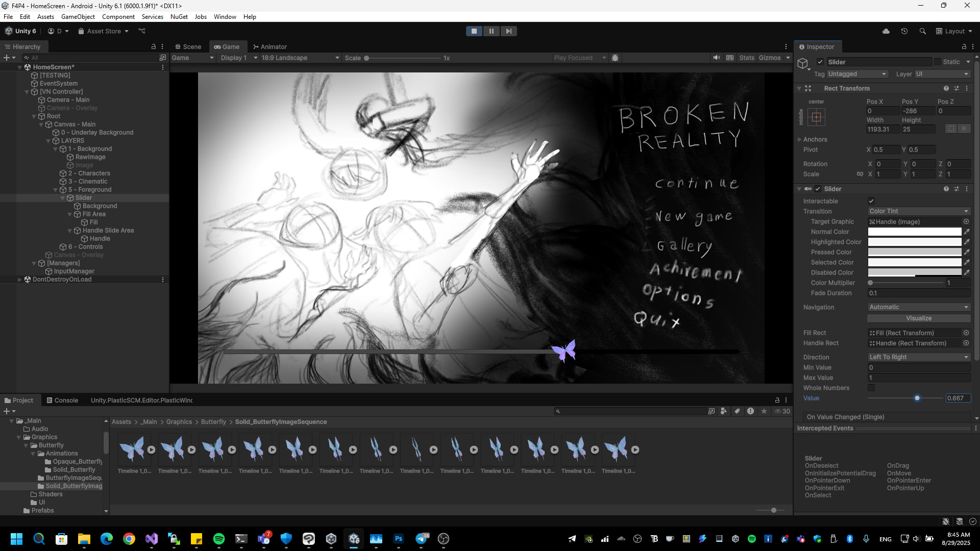This screenshot has width=980, height=551.
Task: Click the toolbar Search magnifier icon
Action: click(x=922, y=31)
